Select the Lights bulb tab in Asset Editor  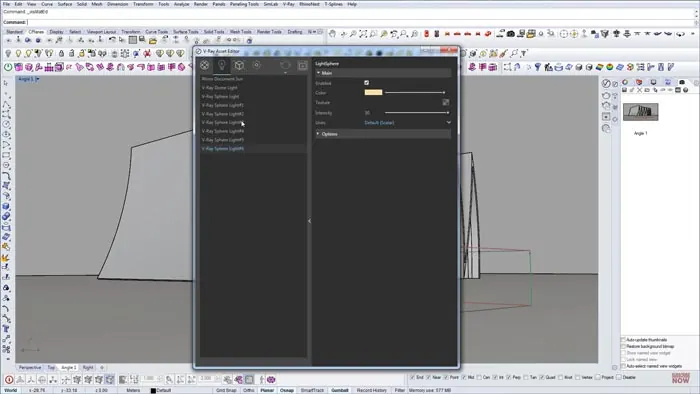coord(221,66)
